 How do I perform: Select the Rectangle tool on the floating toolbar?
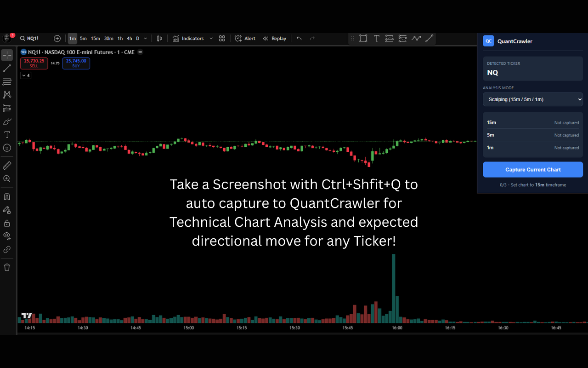(x=363, y=39)
